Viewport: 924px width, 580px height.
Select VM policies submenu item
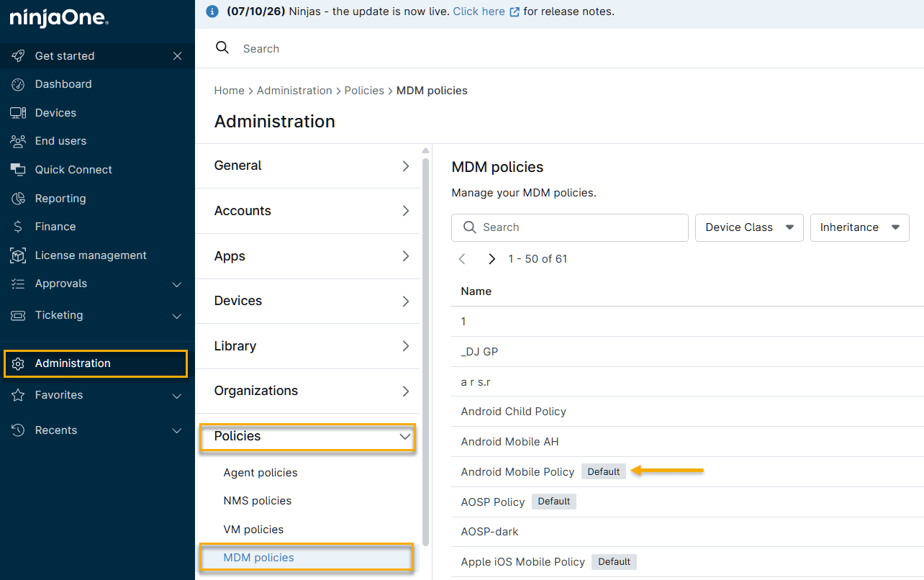[x=253, y=530]
